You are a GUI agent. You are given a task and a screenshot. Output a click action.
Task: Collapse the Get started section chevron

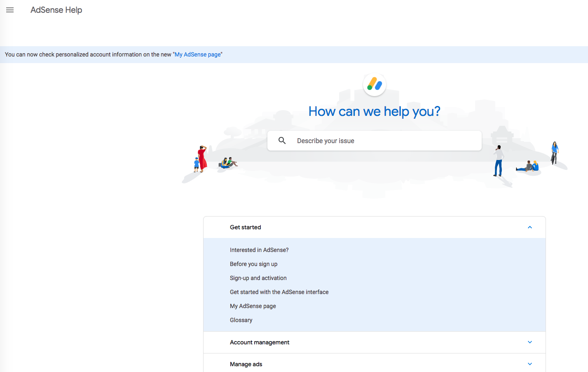[530, 227]
